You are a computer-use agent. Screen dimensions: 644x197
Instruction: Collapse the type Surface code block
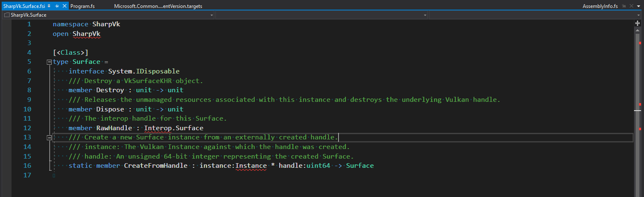coord(49,62)
